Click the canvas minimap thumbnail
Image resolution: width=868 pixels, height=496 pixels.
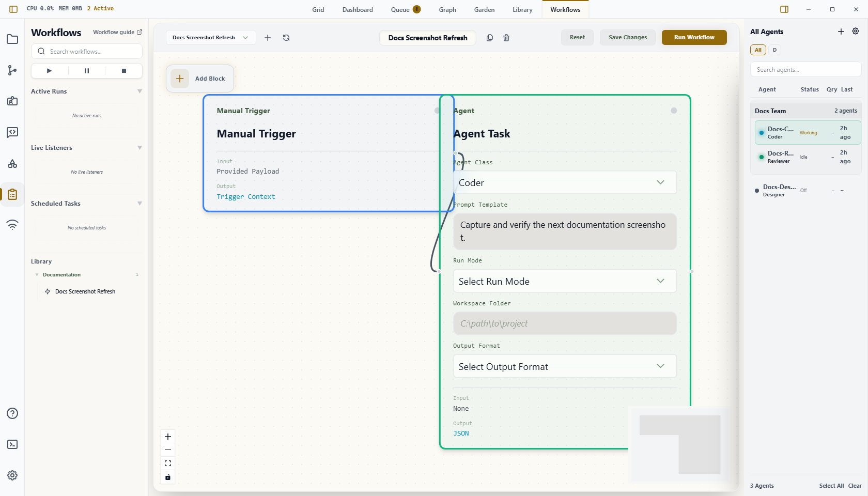679,445
